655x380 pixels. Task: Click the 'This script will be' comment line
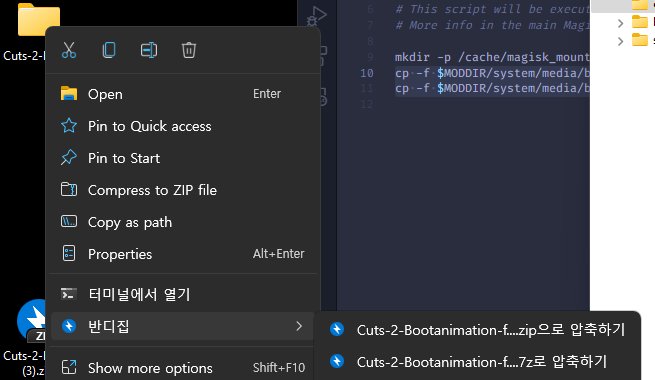coord(492,9)
